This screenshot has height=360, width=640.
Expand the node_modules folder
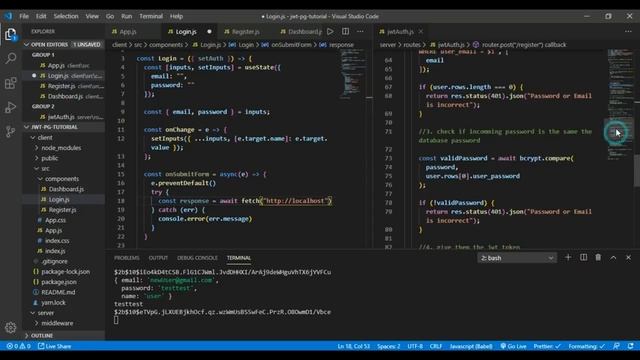pos(63,148)
